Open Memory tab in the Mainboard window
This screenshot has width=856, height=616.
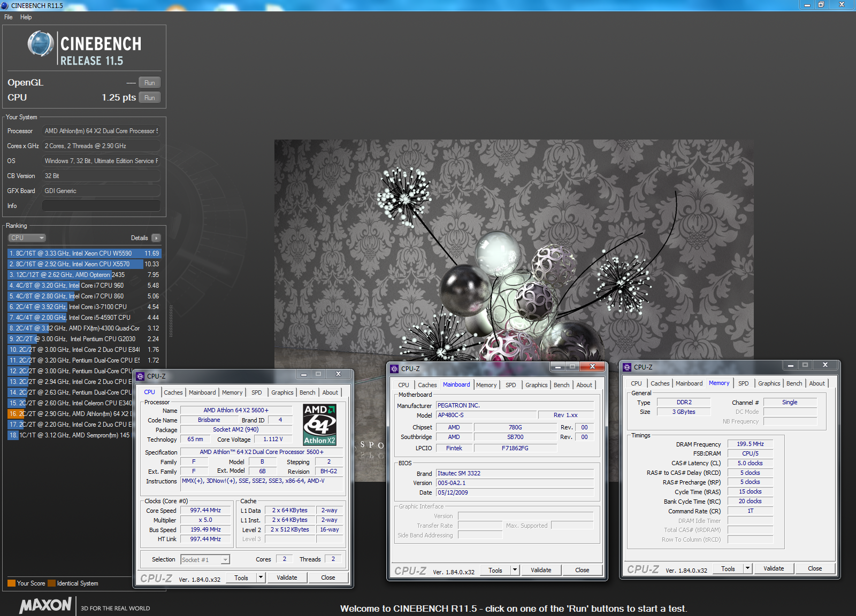pyautogui.click(x=486, y=385)
